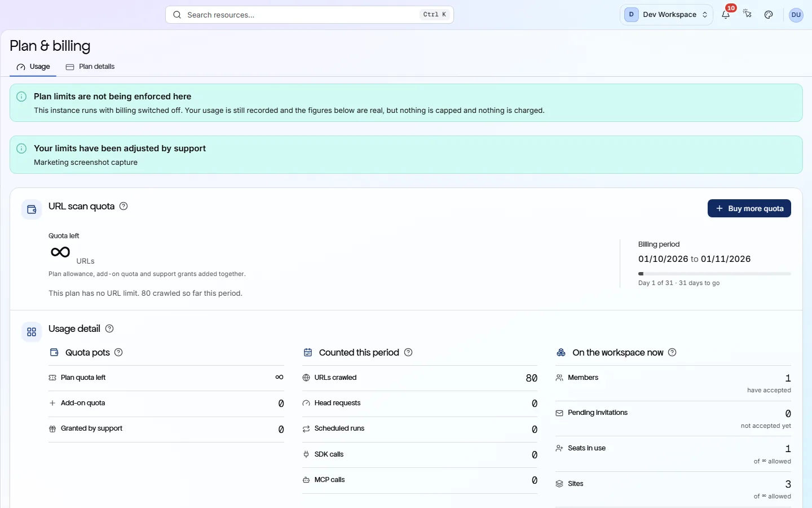Viewport: 812px width, 508px height.
Task: Click the globe icon beside URLs crawled
Action: pyautogui.click(x=306, y=378)
